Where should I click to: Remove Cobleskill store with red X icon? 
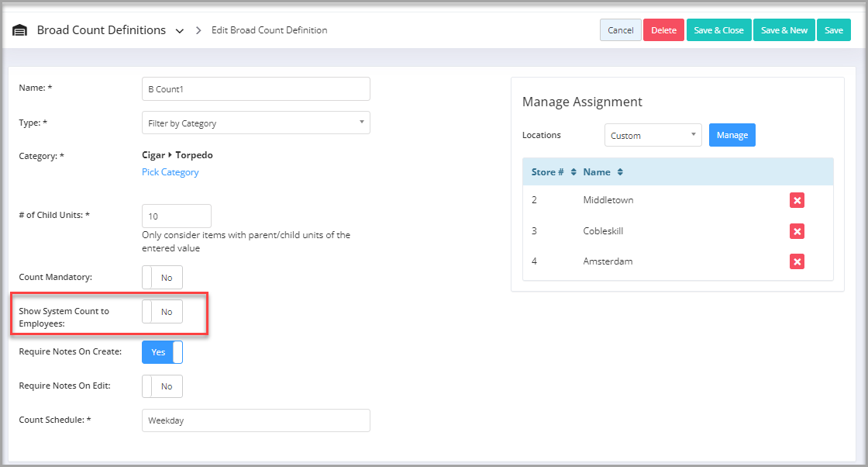tap(797, 231)
